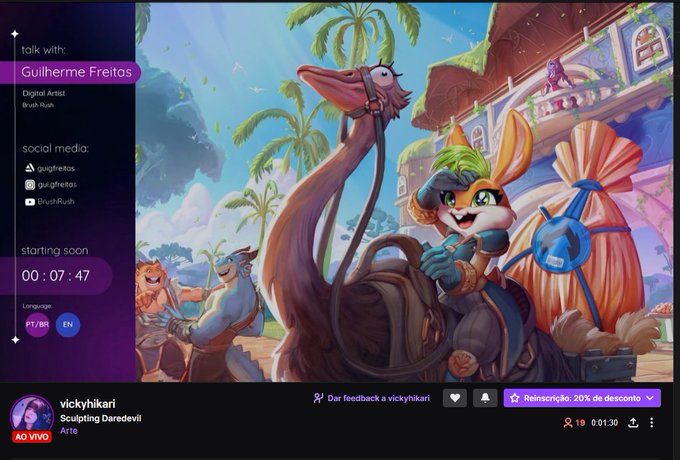Open the vickyhikari channel avatar

[x=32, y=414]
